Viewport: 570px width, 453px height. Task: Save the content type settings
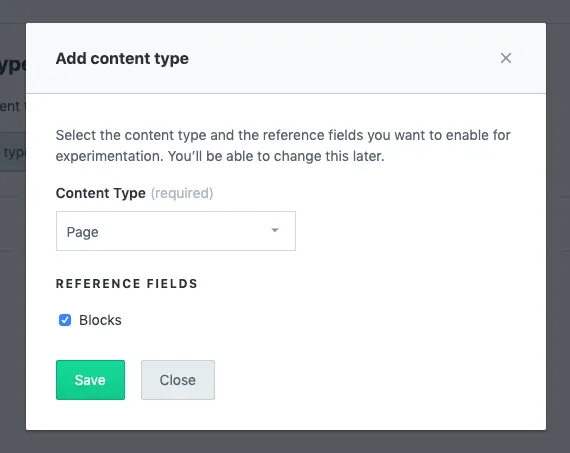(91, 380)
